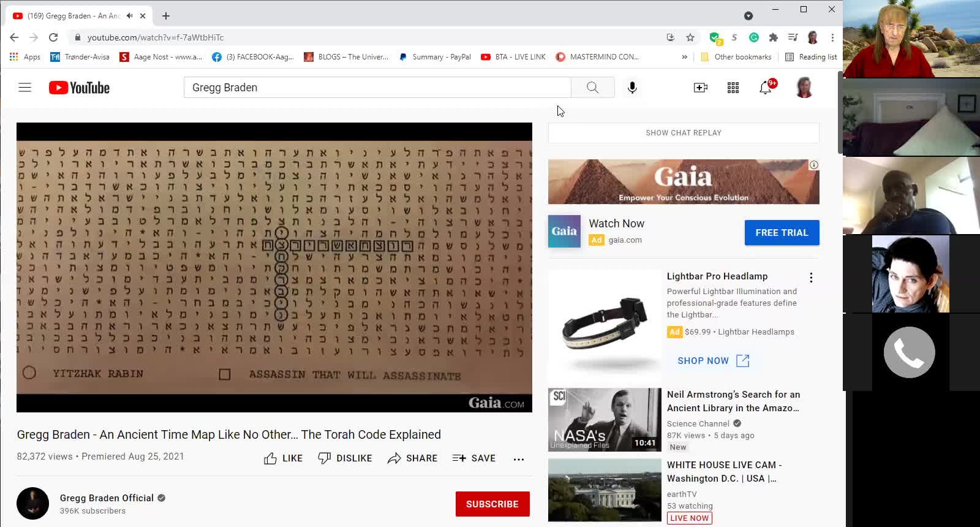The width and height of the screenshot is (980, 527).
Task: Click the Gregg Braden search field
Action: tap(377, 88)
